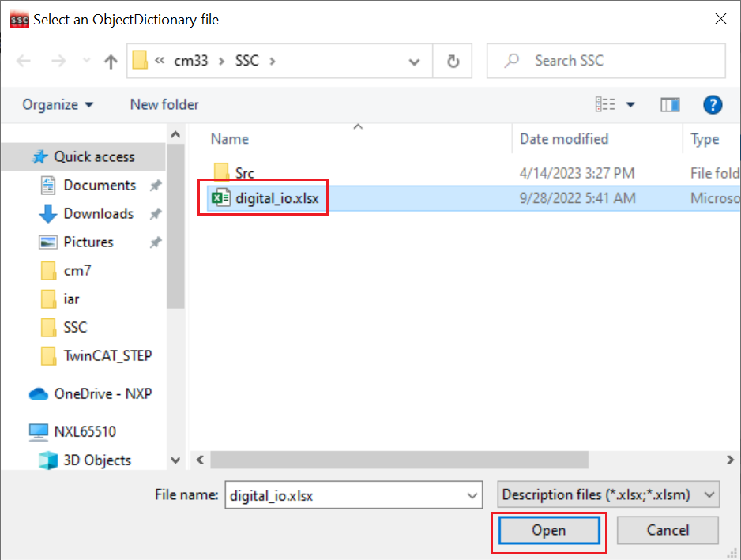Screen dimensions: 741x560
Task: Open the Help question mark icon
Action: (x=713, y=105)
